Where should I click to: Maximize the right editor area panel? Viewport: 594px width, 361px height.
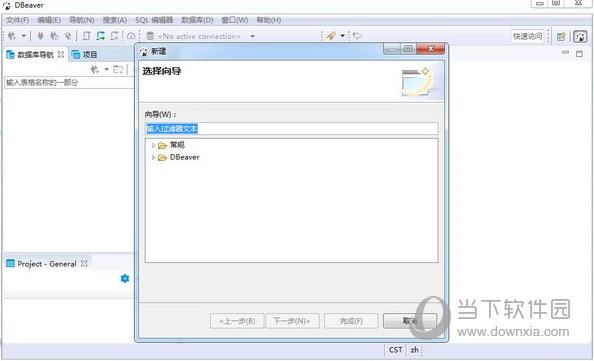[x=579, y=53]
